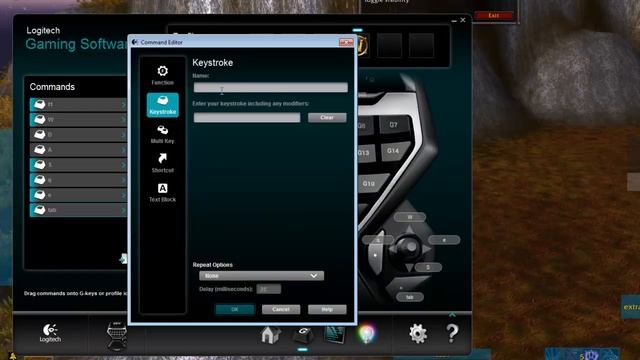640x360 pixels.
Task: Select the Text Block command type
Action: pyautogui.click(x=162, y=193)
